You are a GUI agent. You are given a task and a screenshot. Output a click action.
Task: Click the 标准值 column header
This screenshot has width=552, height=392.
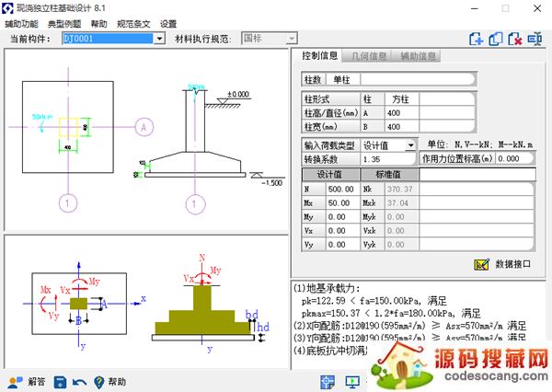point(389,175)
